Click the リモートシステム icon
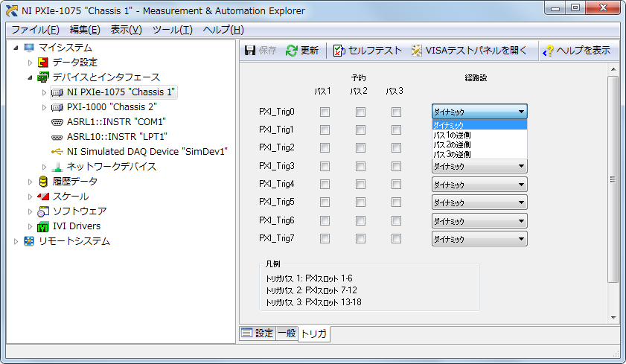Screen dimensions: 626x364 (x=29, y=241)
